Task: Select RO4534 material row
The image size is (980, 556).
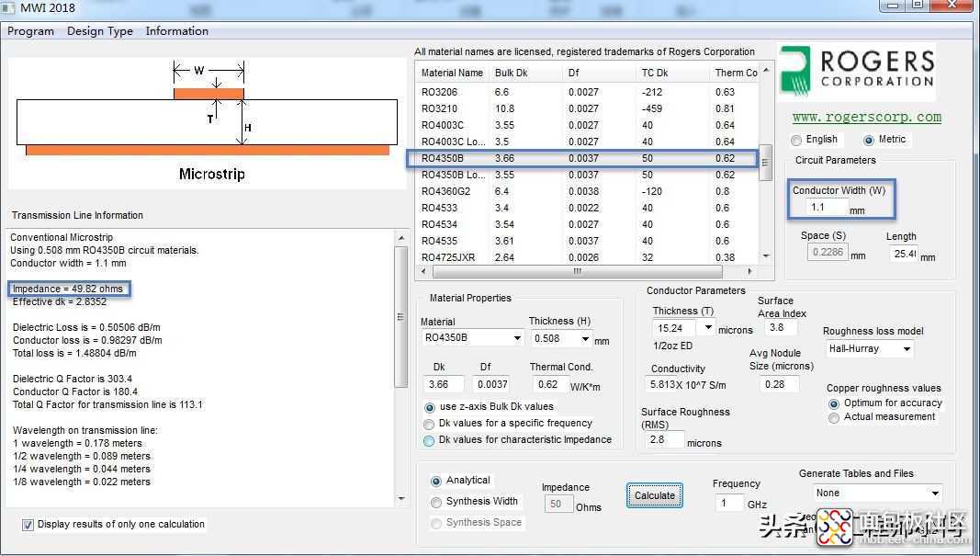Action: [x=586, y=224]
